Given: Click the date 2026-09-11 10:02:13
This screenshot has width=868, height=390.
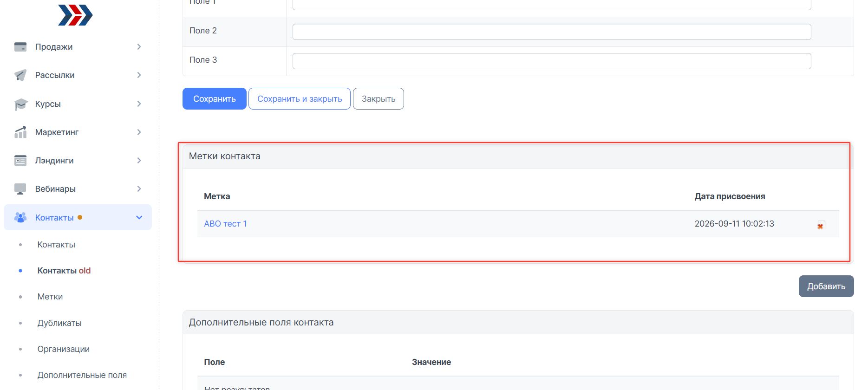Looking at the screenshot, I should coord(734,224).
